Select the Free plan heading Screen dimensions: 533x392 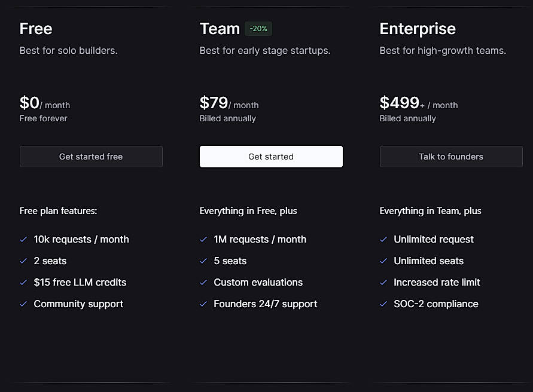[36, 29]
